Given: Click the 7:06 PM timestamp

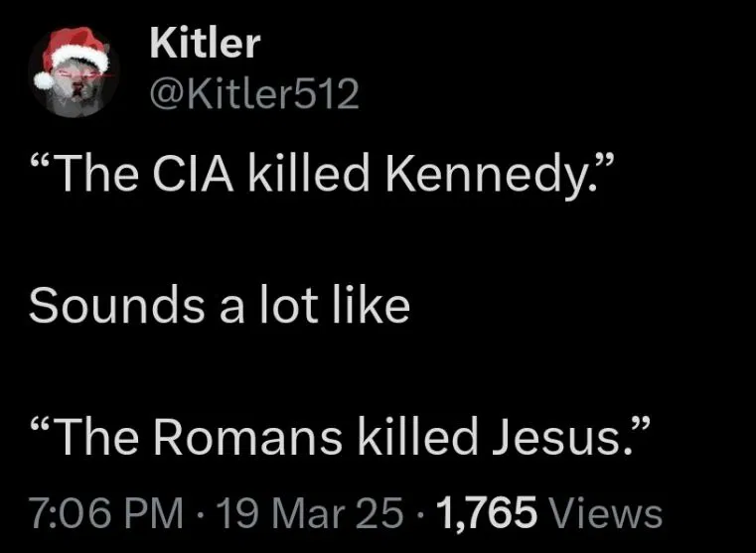Looking at the screenshot, I should point(106,513).
